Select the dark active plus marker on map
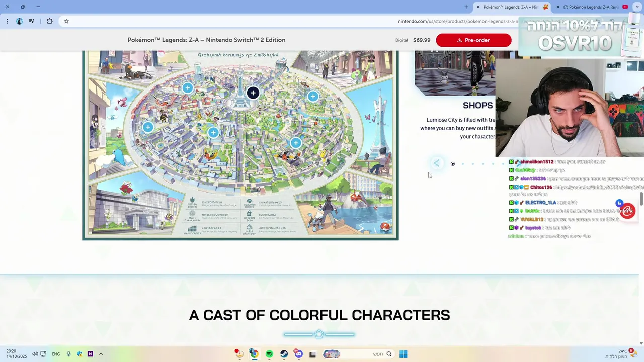644x362 pixels. [253, 93]
